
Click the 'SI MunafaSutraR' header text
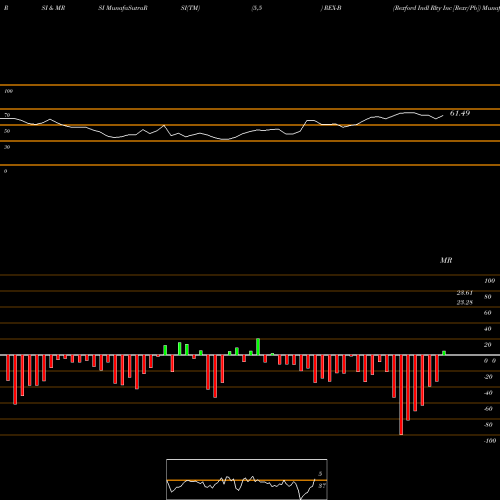pyautogui.click(x=123, y=8)
